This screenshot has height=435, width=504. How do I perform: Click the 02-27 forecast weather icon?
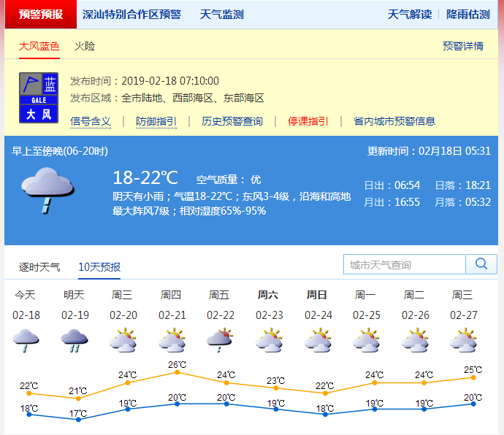pyautogui.click(x=462, y=340)
